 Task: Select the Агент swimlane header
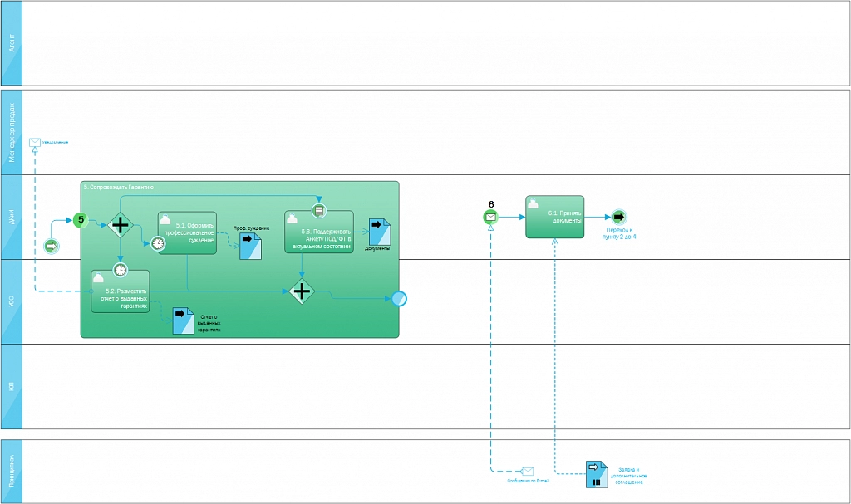point(11,43)
